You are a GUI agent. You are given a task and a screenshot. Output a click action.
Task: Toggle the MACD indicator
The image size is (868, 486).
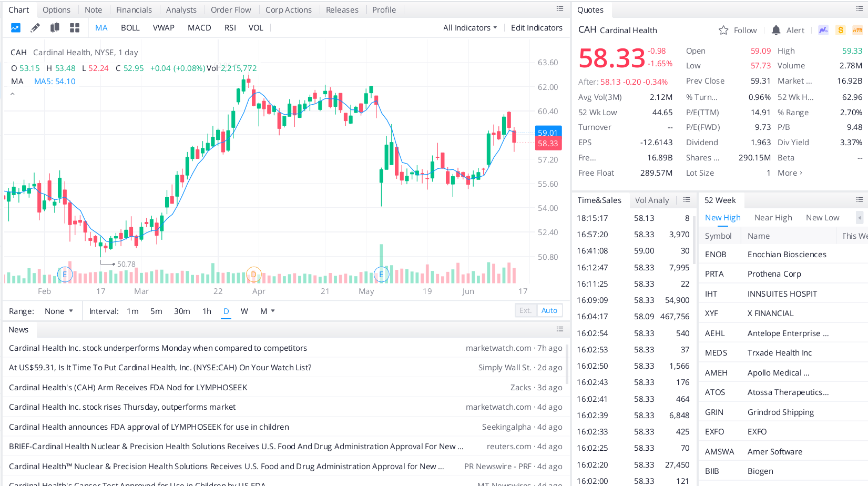pyautogui.click(x=199, y=28)
